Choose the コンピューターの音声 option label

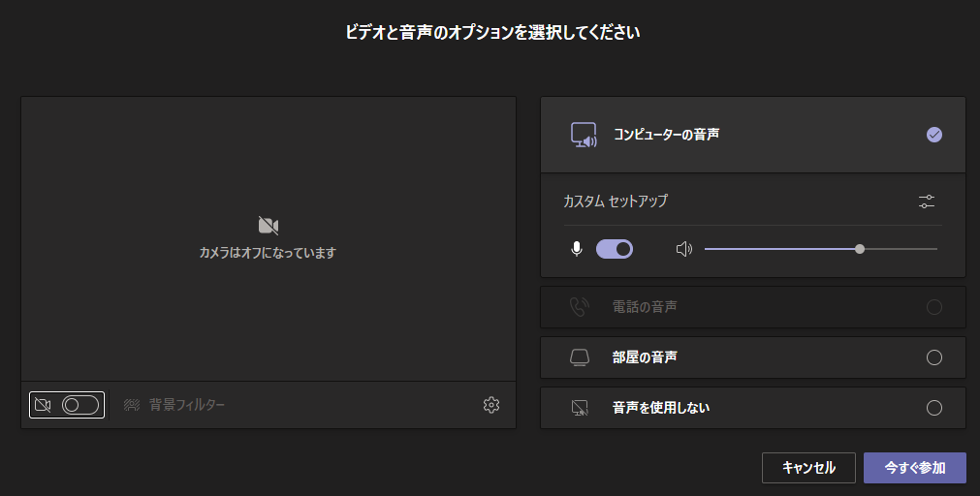click(666, 135)
